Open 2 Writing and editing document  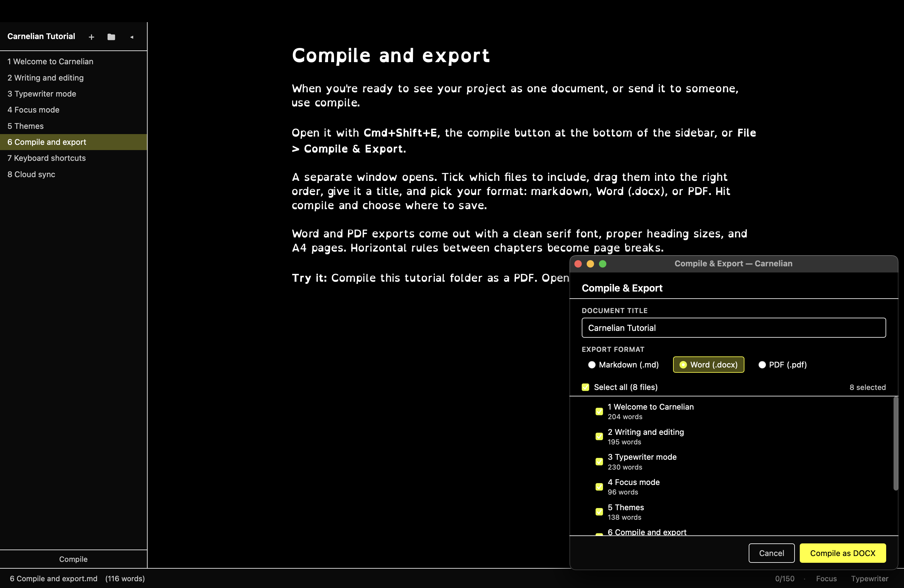[x=46, y=77]
